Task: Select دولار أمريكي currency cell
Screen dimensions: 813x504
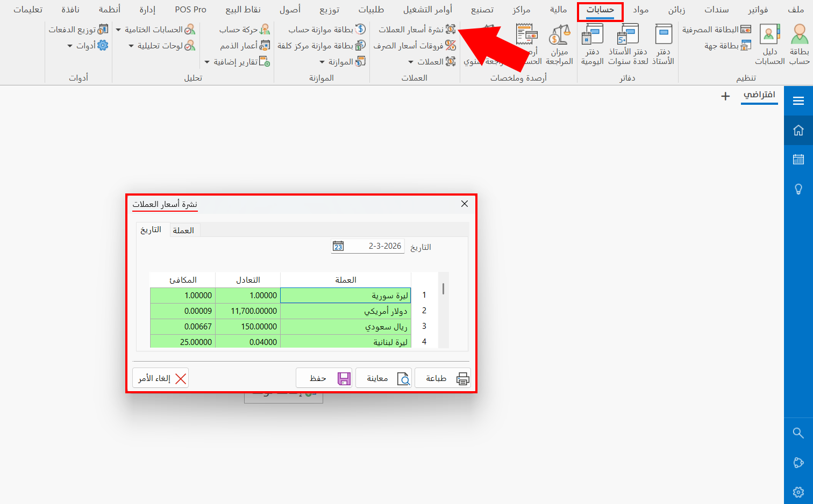Action: 346,311
